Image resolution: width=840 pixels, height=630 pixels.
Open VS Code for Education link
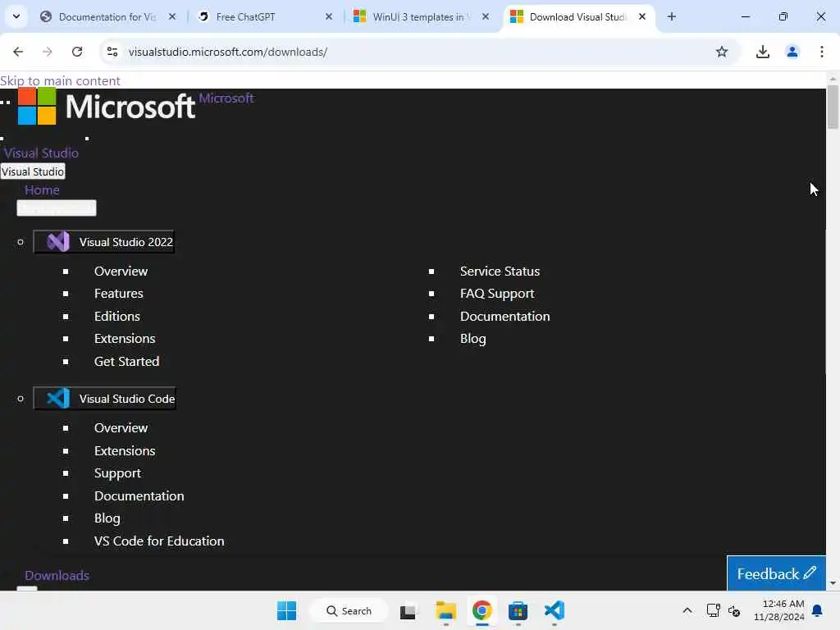click(x=159, y=541)
